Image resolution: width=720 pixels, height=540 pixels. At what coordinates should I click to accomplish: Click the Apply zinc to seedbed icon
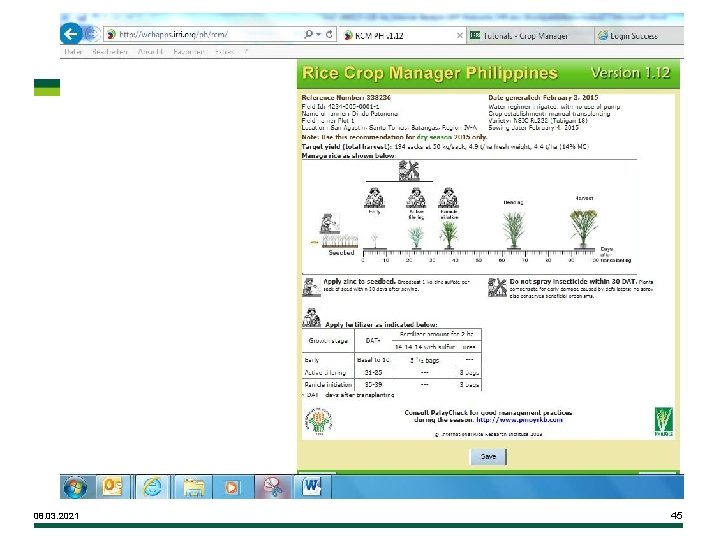(311, 287)
